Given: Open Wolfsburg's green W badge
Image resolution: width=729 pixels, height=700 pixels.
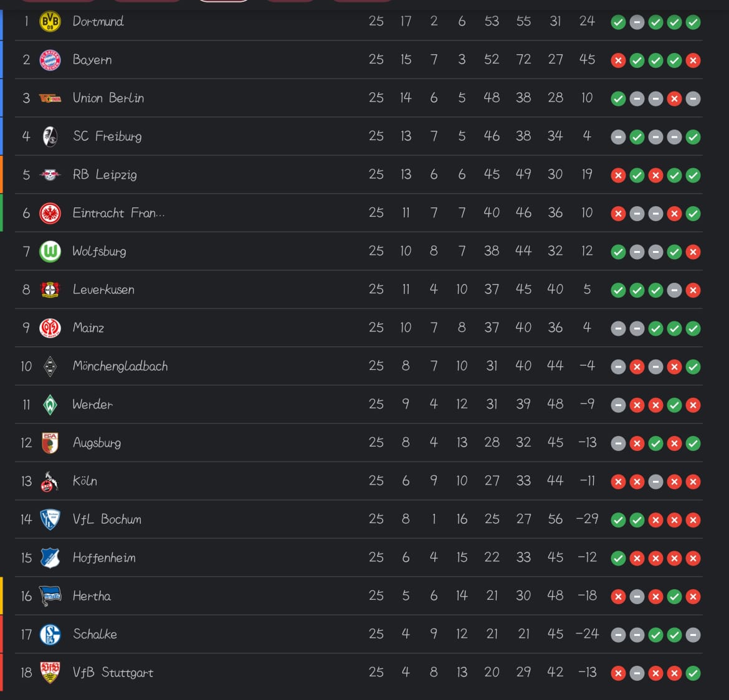Looking at the screenshot, I should pyautogui.click(x=50, y=252).
